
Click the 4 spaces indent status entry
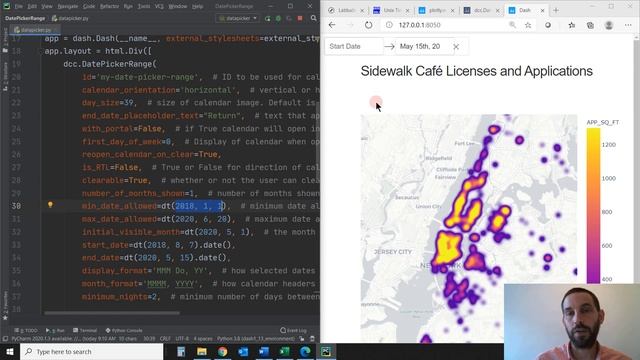pos(203,339)
